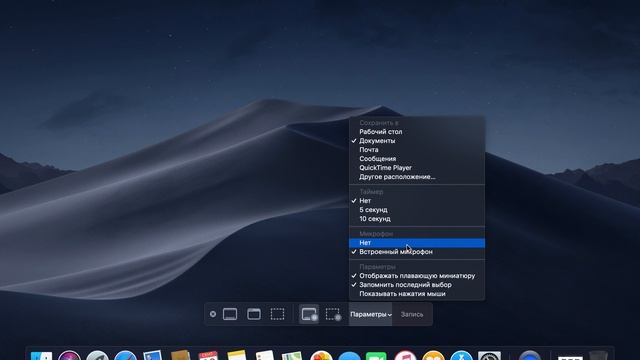Set the timer to Нет

point(417,201)
